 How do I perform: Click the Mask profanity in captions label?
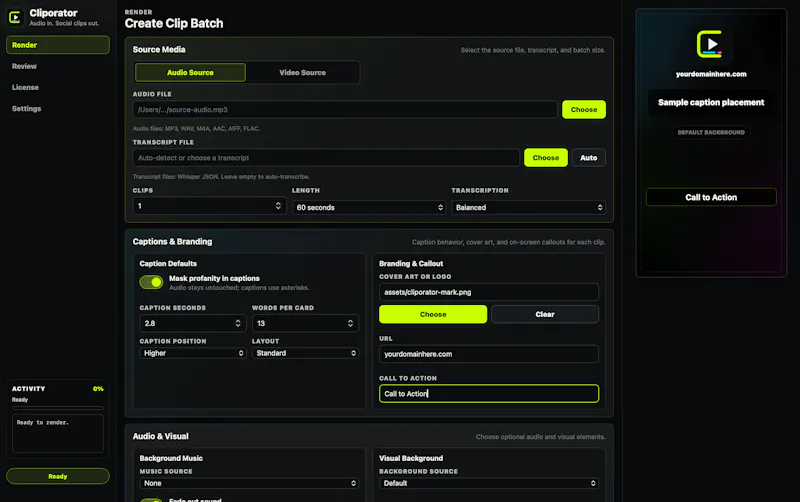pos(214,279)
